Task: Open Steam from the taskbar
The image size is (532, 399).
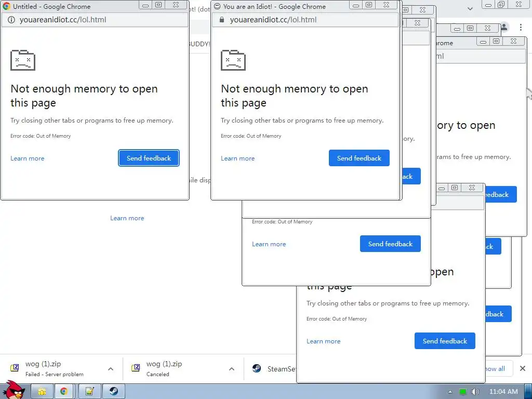Action: [114, 391]
